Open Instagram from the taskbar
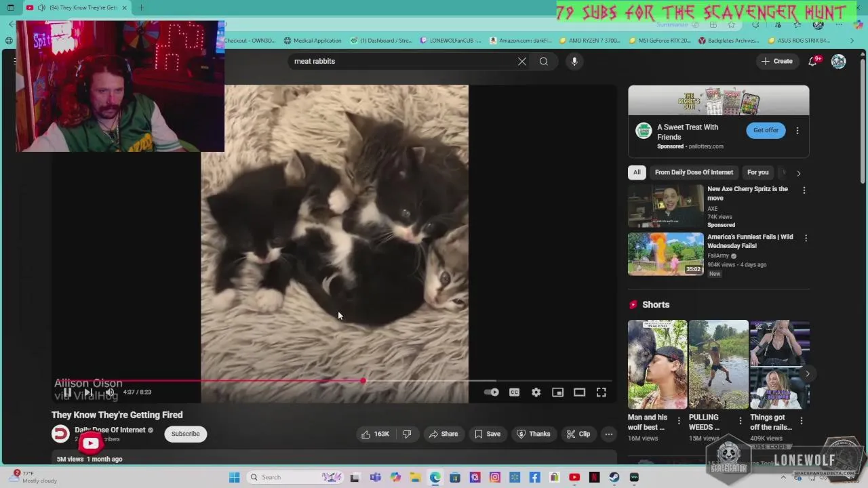This screenshot has height=488, width=868. pos(495,477)
